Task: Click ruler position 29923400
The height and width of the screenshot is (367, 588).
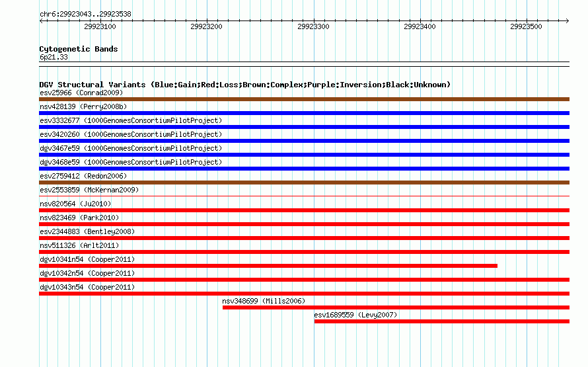Action: [420, 26]
